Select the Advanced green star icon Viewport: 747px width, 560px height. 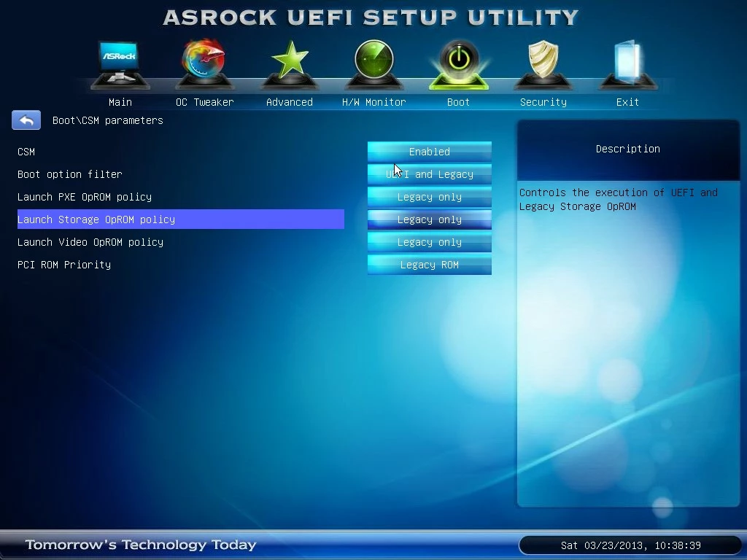[290, 64]
